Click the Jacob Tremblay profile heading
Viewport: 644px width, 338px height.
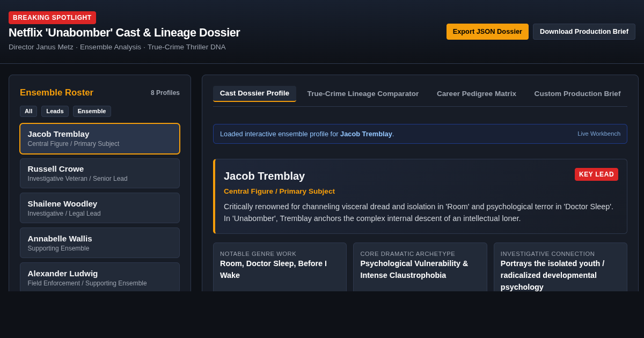click(x=264, y=176)
